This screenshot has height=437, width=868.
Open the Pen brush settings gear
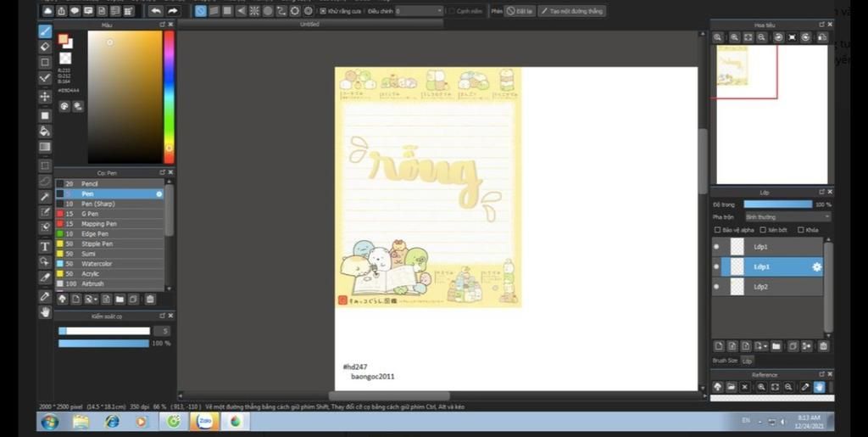point(159,193)
